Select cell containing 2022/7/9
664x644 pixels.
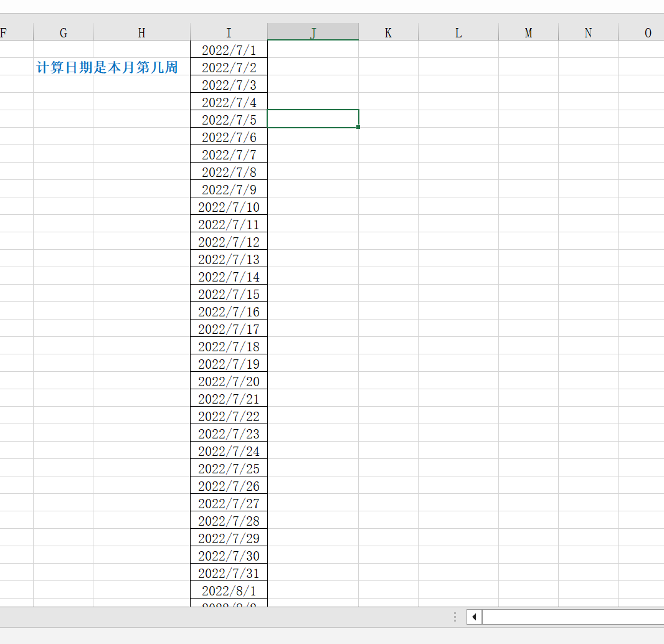coord(229,189)
